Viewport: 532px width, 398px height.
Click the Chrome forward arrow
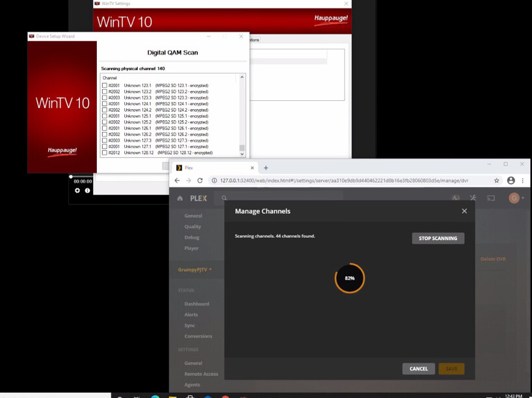[189, 181]
